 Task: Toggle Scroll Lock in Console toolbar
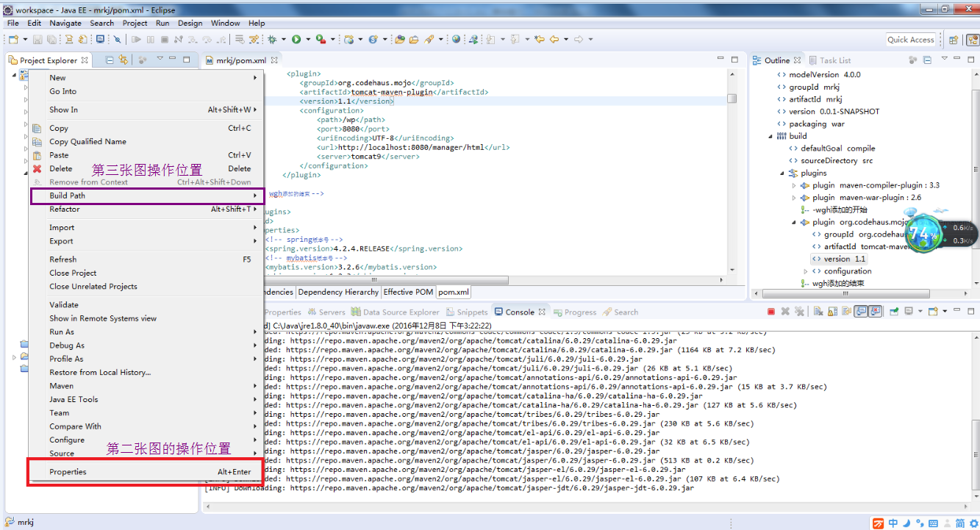tap(832, 312)
